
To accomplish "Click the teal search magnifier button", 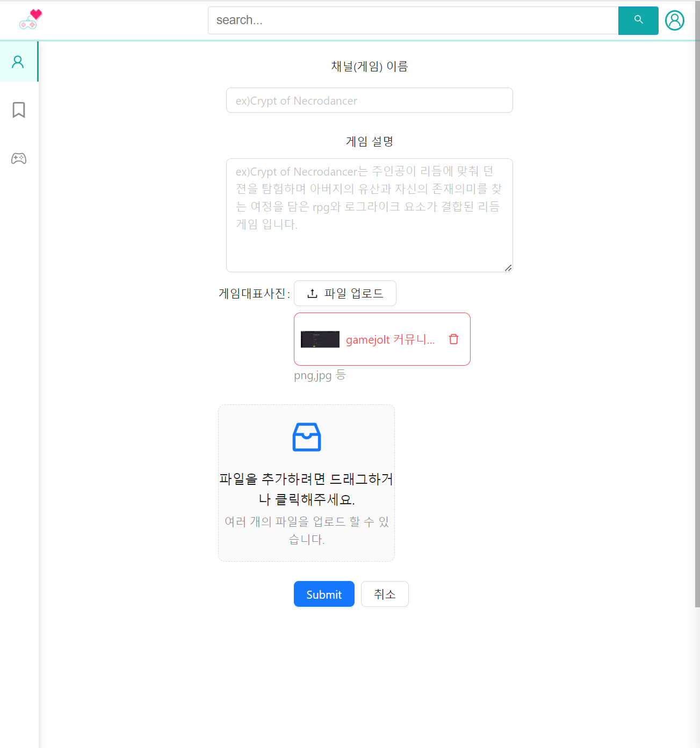I will 638,20.
